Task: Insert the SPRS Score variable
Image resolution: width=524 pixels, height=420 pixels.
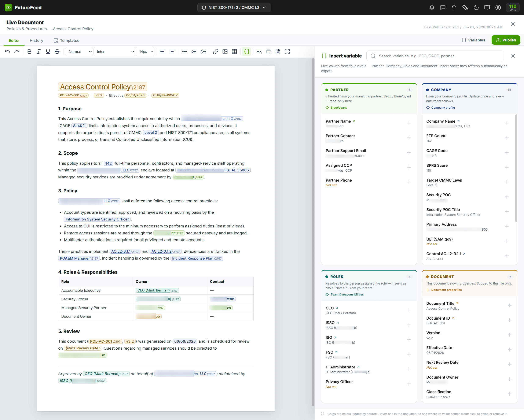Action: coord(507,168)
